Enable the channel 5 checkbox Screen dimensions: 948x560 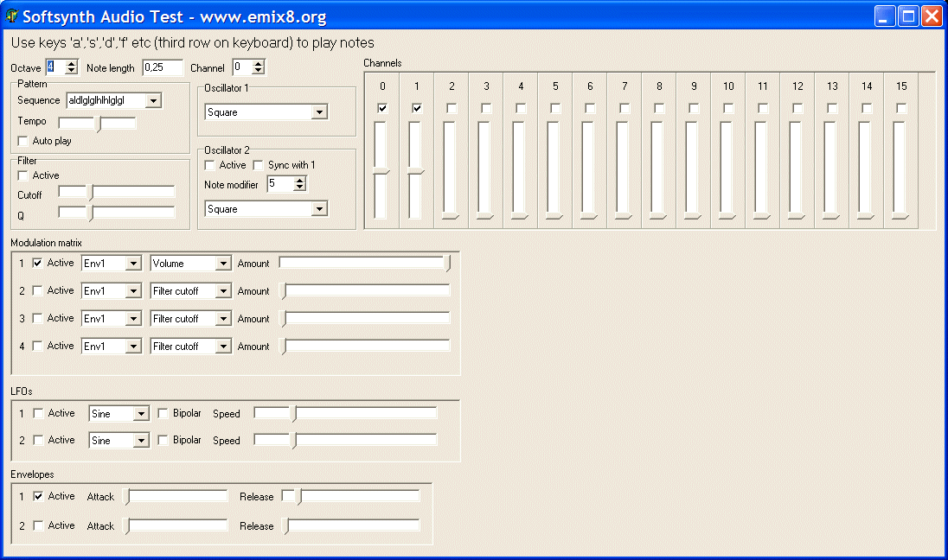pyautogui.click(x=555, y=108)
